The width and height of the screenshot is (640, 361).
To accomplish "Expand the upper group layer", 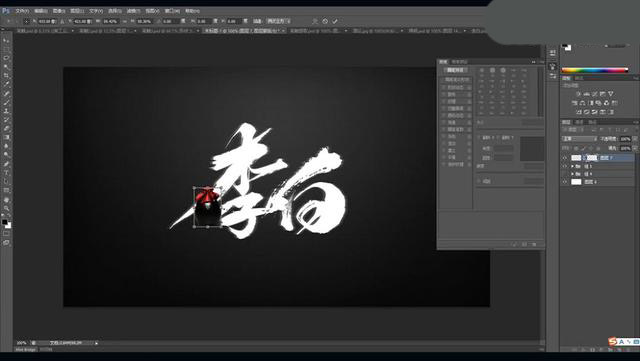I will [x=572, y=166].
